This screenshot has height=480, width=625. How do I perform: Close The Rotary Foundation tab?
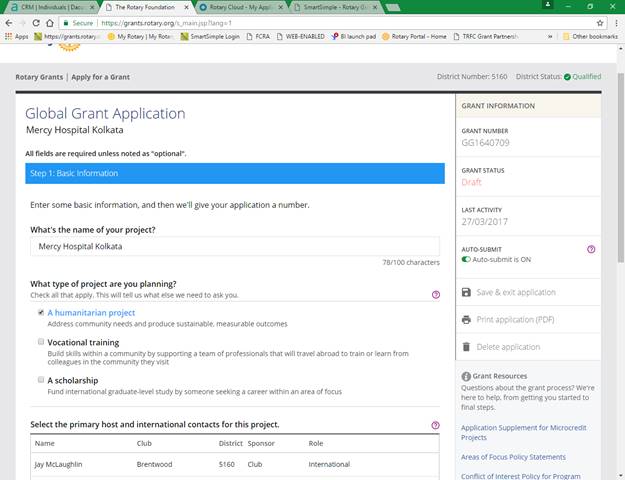coord(186,7)
